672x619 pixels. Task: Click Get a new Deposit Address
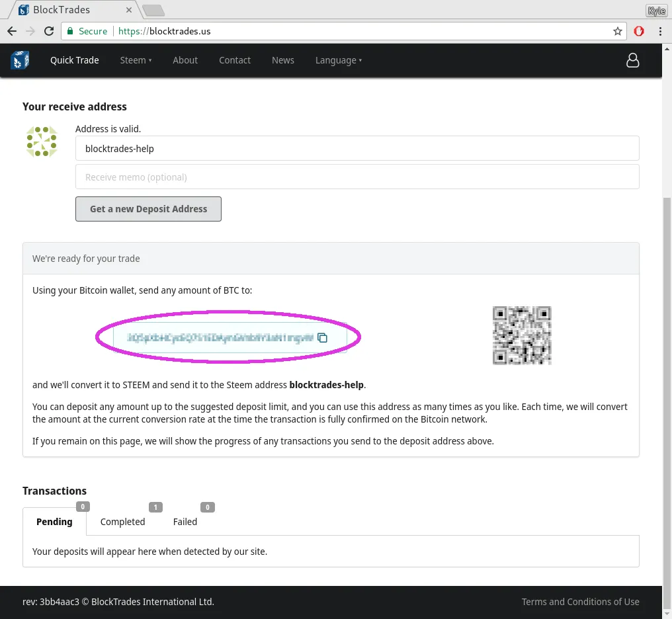(x=148, y=209)
